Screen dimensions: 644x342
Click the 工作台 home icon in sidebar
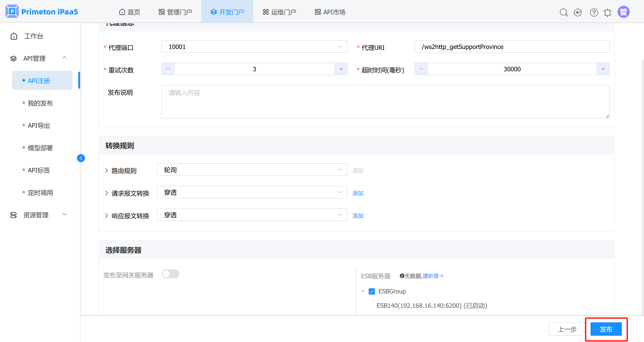click(14, 36)
